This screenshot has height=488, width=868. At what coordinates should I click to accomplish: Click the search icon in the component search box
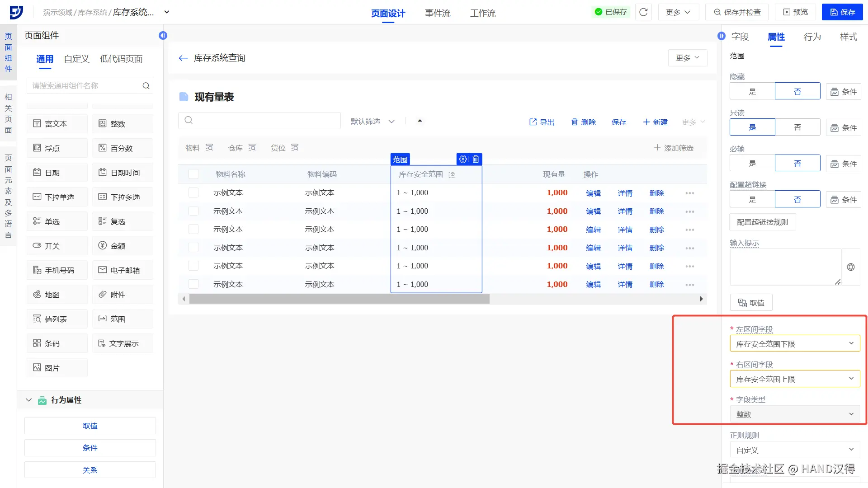click(x=146, y=86)
